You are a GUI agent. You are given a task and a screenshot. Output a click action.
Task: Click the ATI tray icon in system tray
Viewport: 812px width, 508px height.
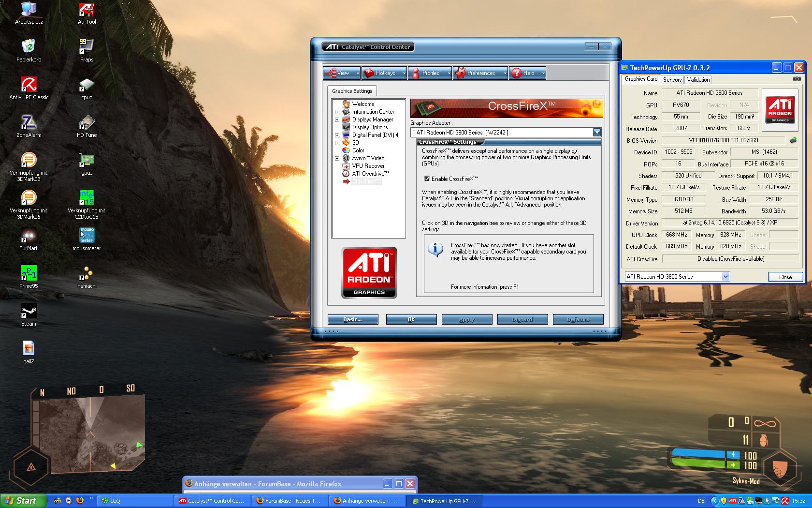[x=732, y=501]
